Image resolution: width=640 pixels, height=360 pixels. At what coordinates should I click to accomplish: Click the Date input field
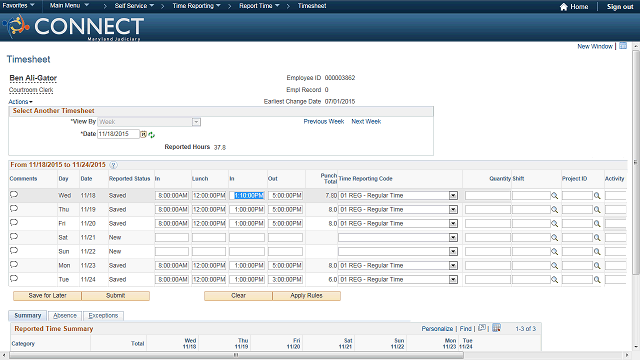[x=118, y=134]
